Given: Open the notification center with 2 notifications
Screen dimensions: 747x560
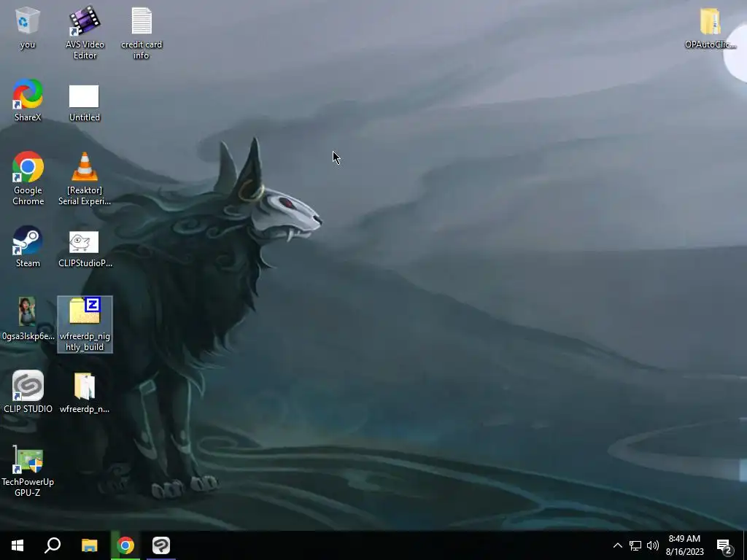Looking at the screenshot, I should (x=724, y=545).
